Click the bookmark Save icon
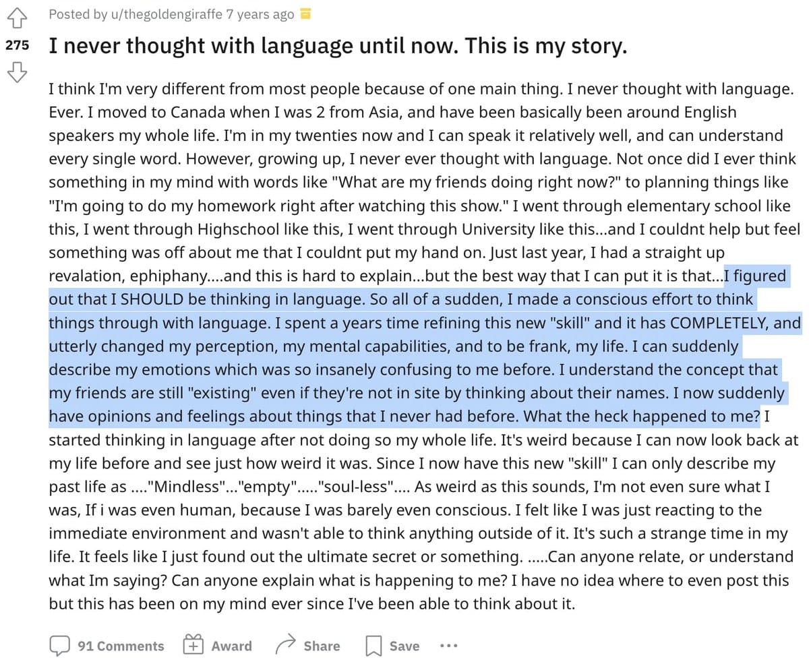Image resolution: width=809 pixels, height=672 pixels. click(373, 646)
